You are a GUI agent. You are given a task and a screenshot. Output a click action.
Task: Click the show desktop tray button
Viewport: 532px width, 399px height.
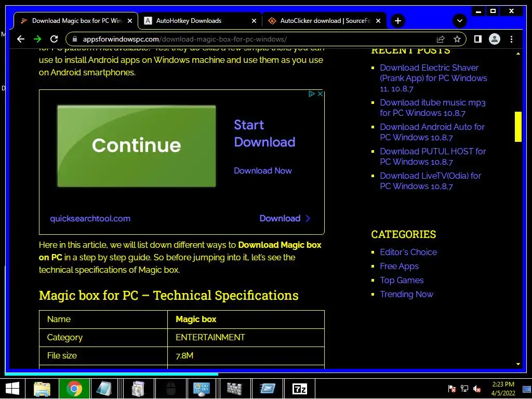coord(527,389)
